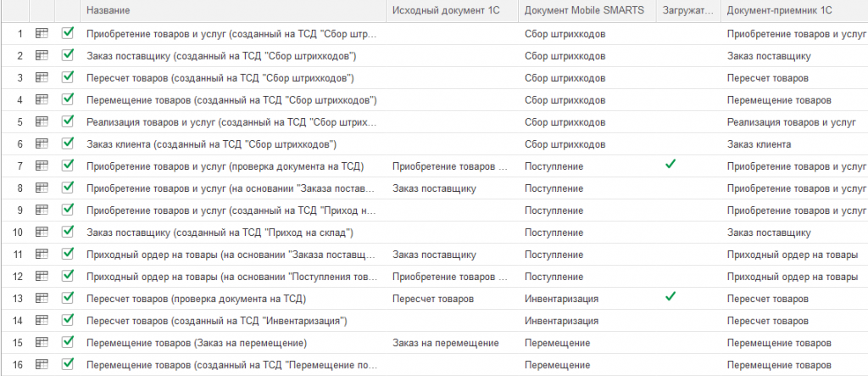Select the Реализация товаров и услуг row name
The image size is (868, 376).
231,122
